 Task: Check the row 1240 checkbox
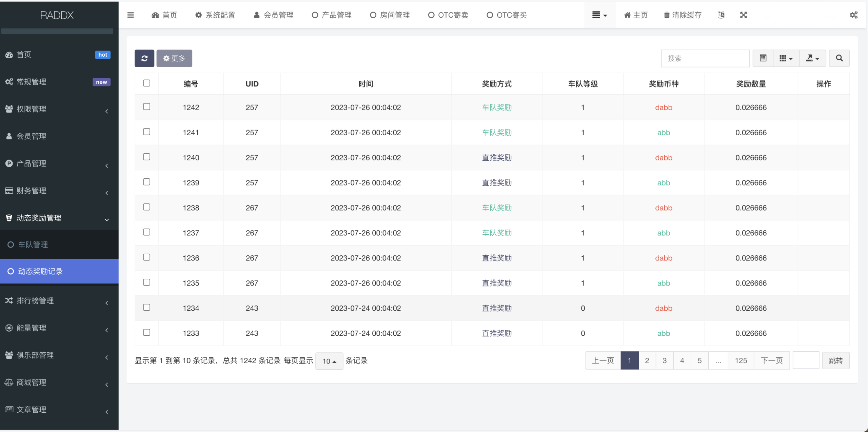[146, 157]
